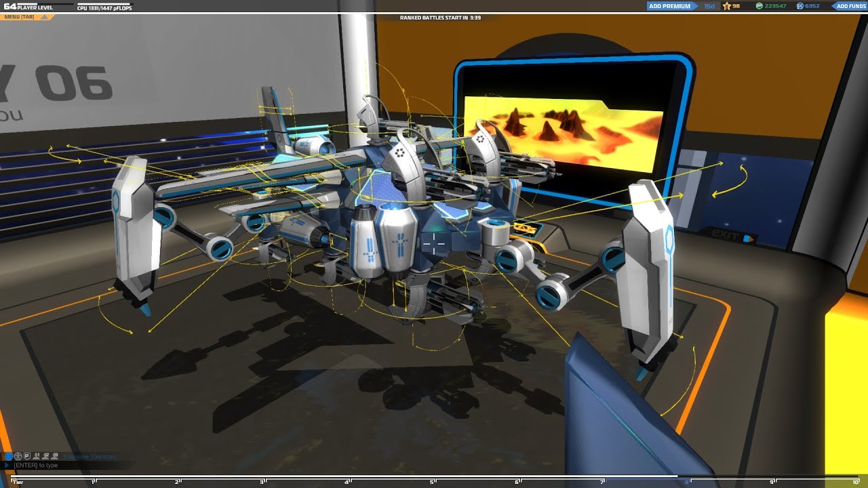Screen dimensions: 868x488
Task: Click the lava map preview screen
Action: click(x=563, y=134)
